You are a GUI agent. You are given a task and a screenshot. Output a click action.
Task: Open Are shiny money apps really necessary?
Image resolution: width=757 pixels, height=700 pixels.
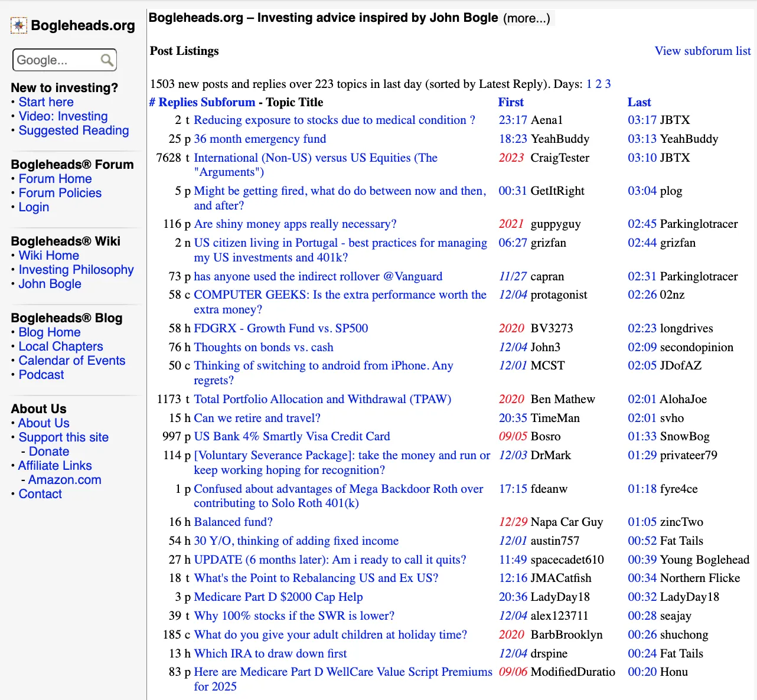[295, 224]
